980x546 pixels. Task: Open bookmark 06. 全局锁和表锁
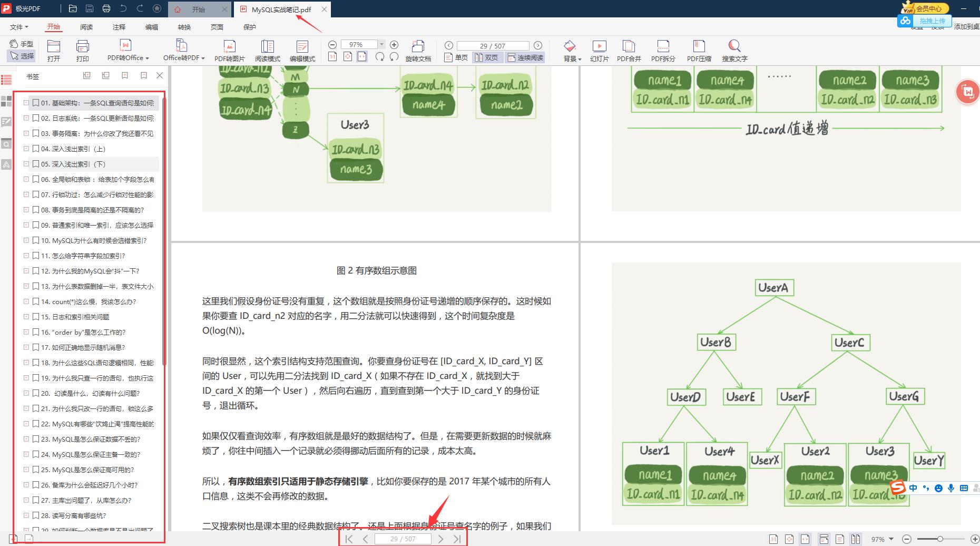93,180
